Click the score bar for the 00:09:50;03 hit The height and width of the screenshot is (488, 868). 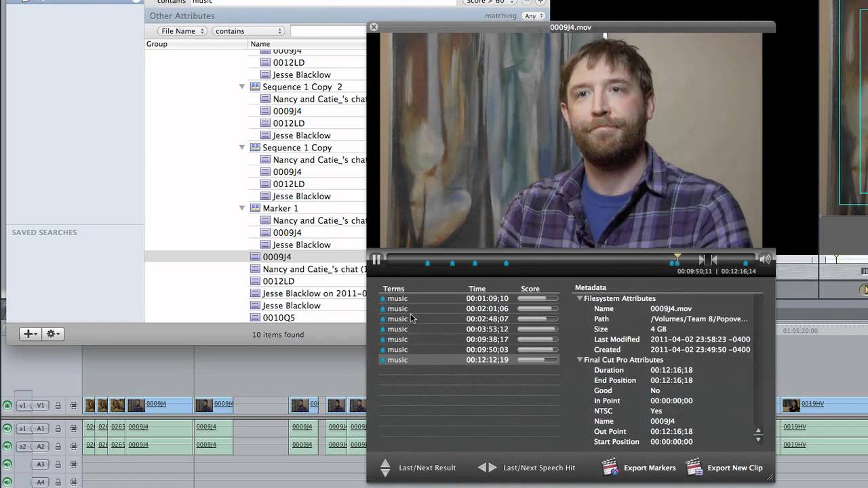pyautogui.click(x=538, y=350)
